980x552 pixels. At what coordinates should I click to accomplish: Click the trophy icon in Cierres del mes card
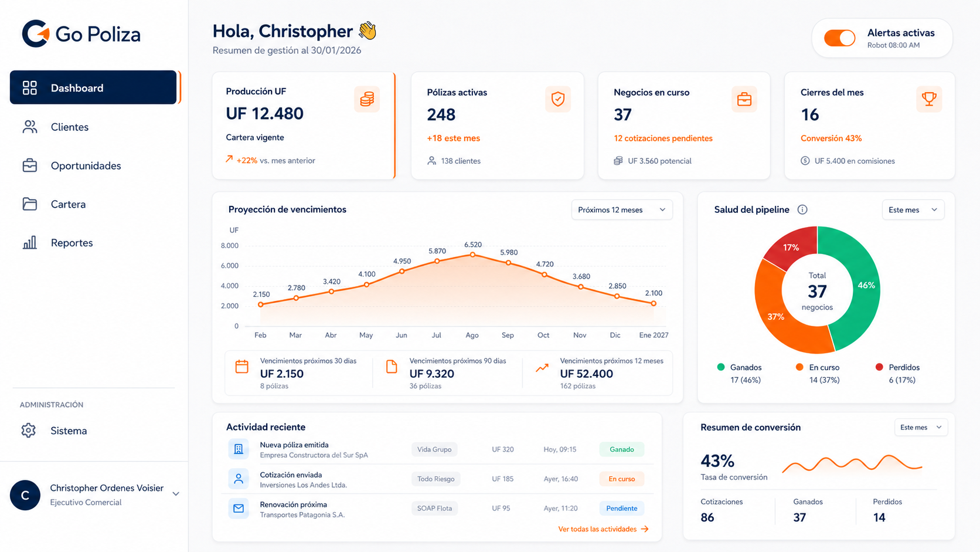point(929,99)
